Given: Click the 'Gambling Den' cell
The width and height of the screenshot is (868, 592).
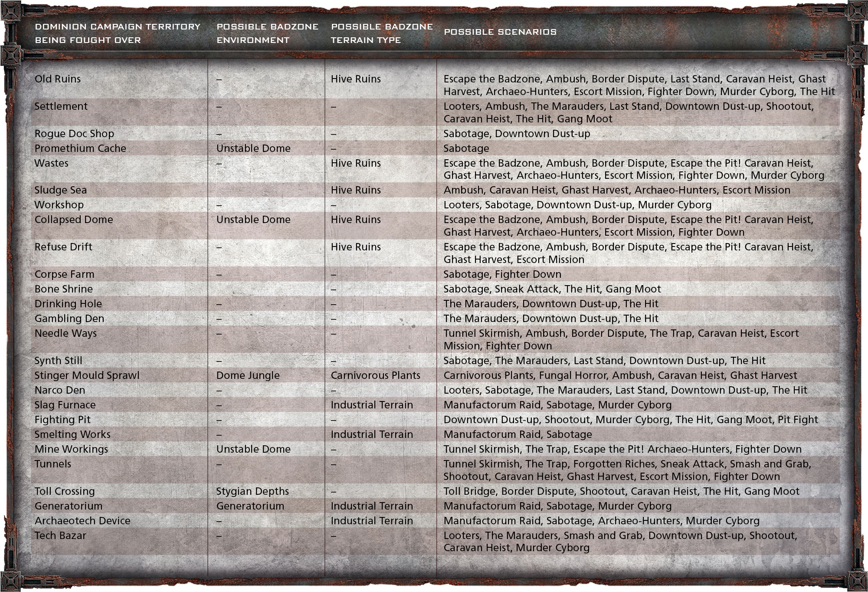Looking at the screenshot, I should click(69, 319).
